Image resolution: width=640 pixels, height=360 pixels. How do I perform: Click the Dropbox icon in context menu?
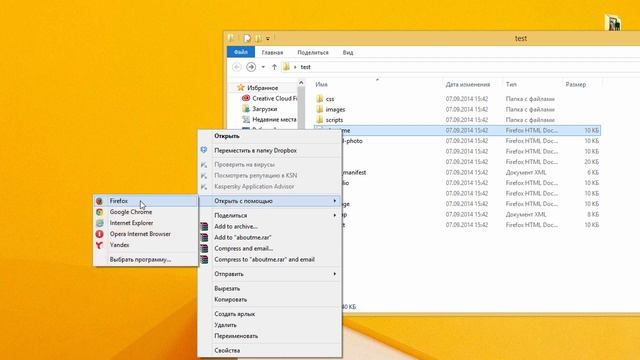click(x=204, y=150)
